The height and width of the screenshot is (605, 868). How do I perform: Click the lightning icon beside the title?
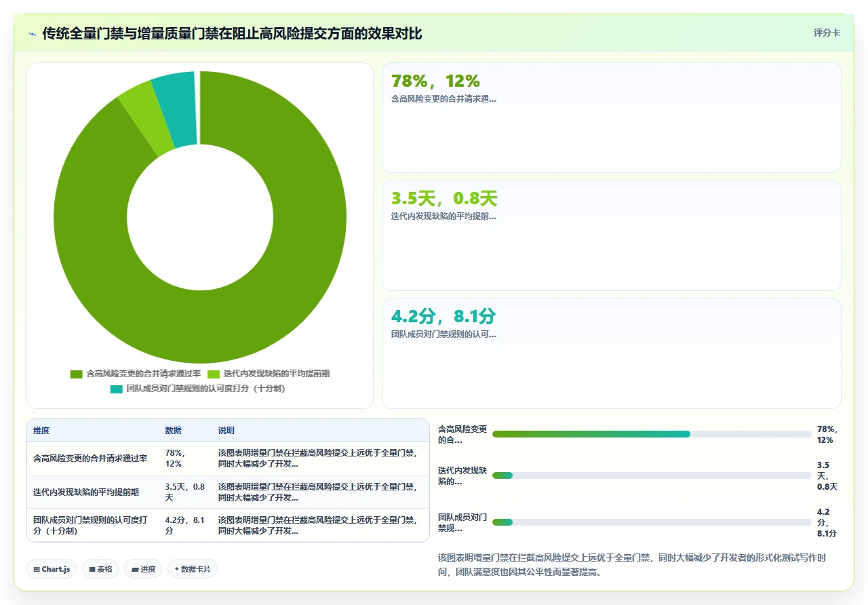33,34
